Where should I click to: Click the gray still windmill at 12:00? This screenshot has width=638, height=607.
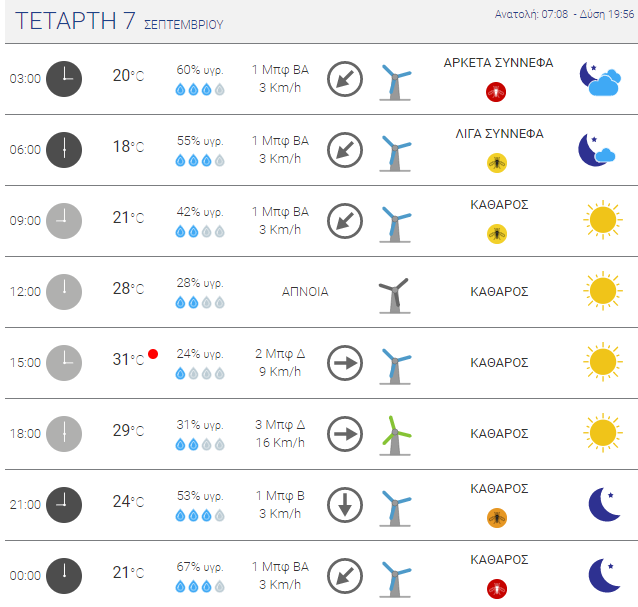click(394, 295)
